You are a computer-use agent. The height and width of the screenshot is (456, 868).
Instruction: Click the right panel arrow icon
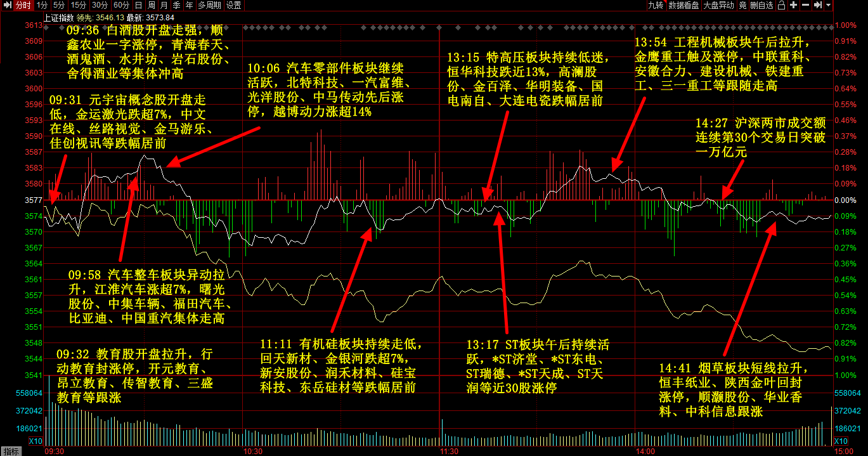(x=818, y=5)
